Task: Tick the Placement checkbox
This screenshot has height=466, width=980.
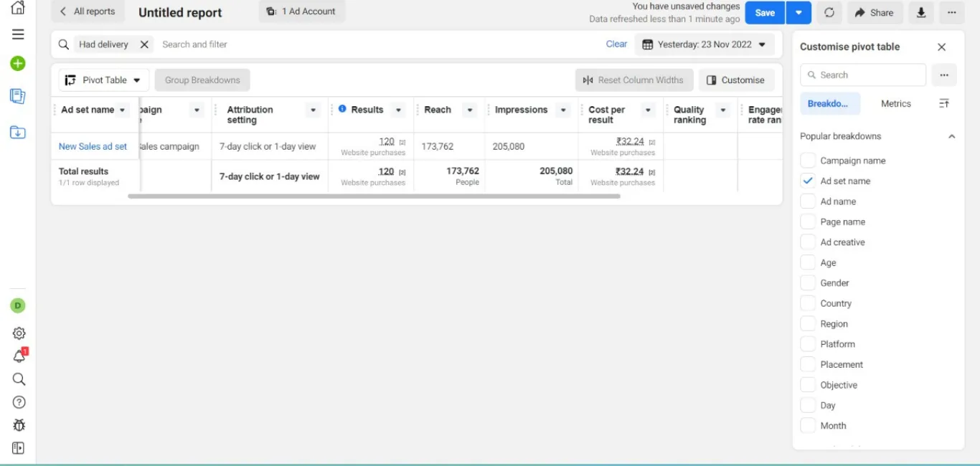Action: tap(808, 364)
